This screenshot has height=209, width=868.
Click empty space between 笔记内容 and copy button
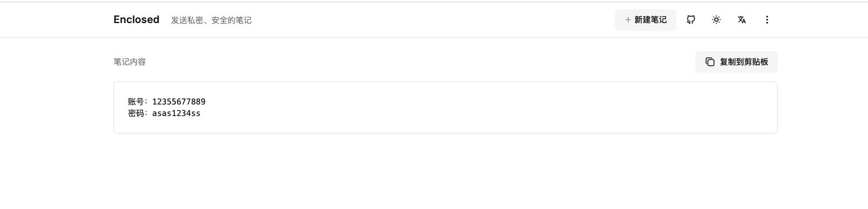[421, 62]
